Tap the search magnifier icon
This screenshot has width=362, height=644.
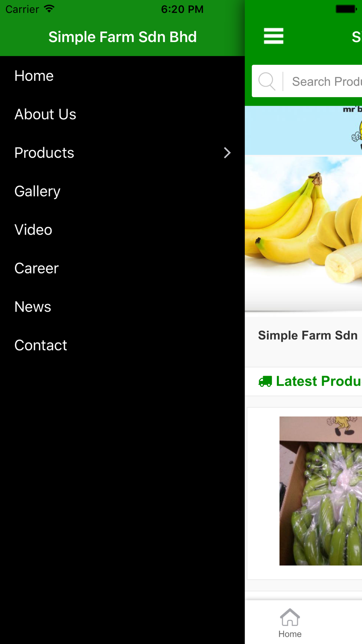pos(267,81)
